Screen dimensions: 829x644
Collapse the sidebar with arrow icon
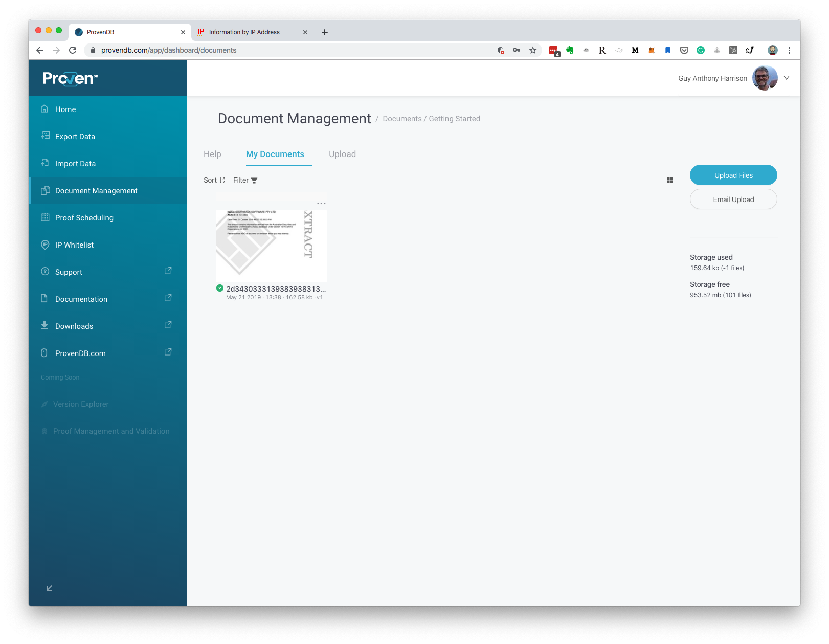(49, 588)
